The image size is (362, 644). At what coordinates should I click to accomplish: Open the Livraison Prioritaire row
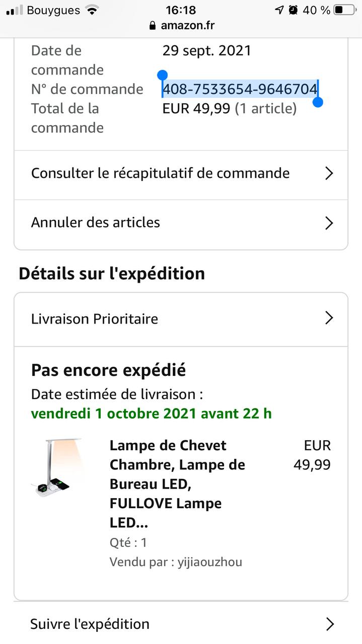tap(95, 319)
